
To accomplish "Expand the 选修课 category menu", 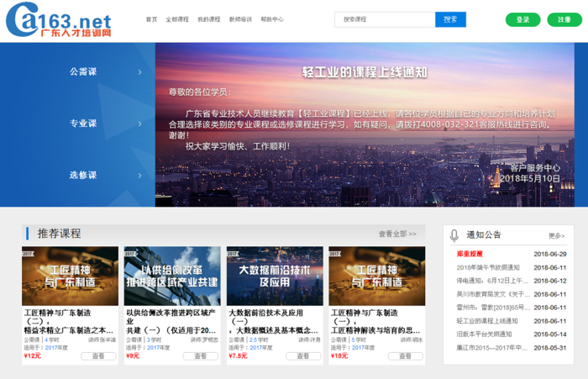I will [x=83, y=175].
